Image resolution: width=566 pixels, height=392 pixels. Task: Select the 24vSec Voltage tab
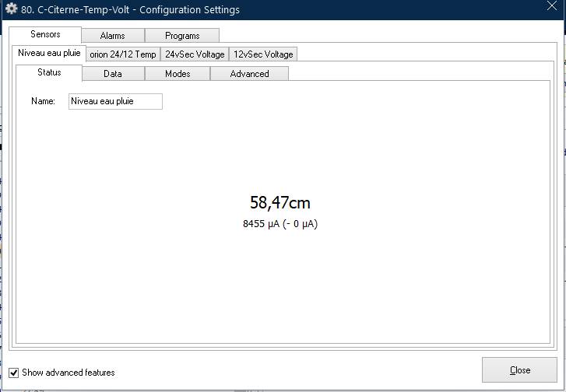point(195,54)
